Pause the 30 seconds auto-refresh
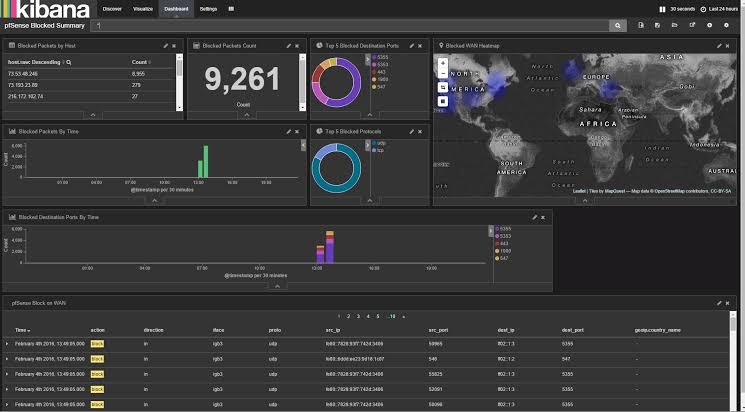Screen dimensions: 745x412 662,9
